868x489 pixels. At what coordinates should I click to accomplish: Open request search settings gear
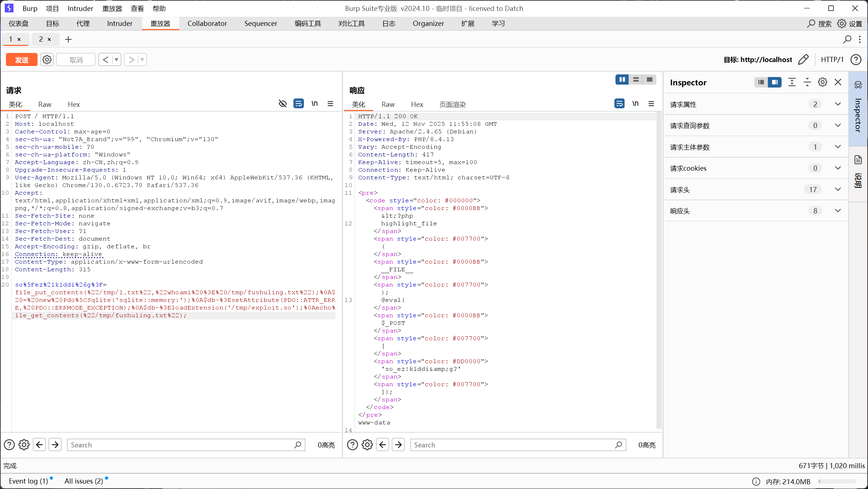pos(24,445)
